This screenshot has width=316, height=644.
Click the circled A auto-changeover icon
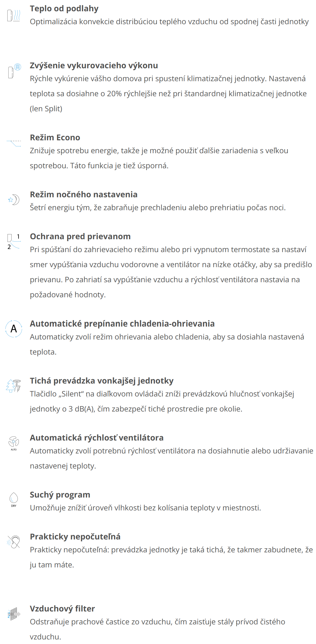(x=14, y=329)
